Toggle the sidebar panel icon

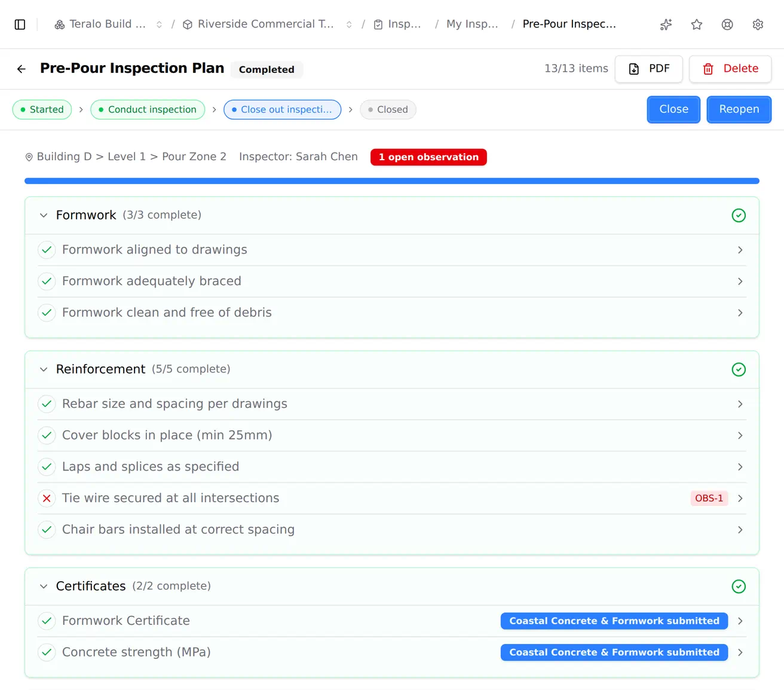[20, 25]
